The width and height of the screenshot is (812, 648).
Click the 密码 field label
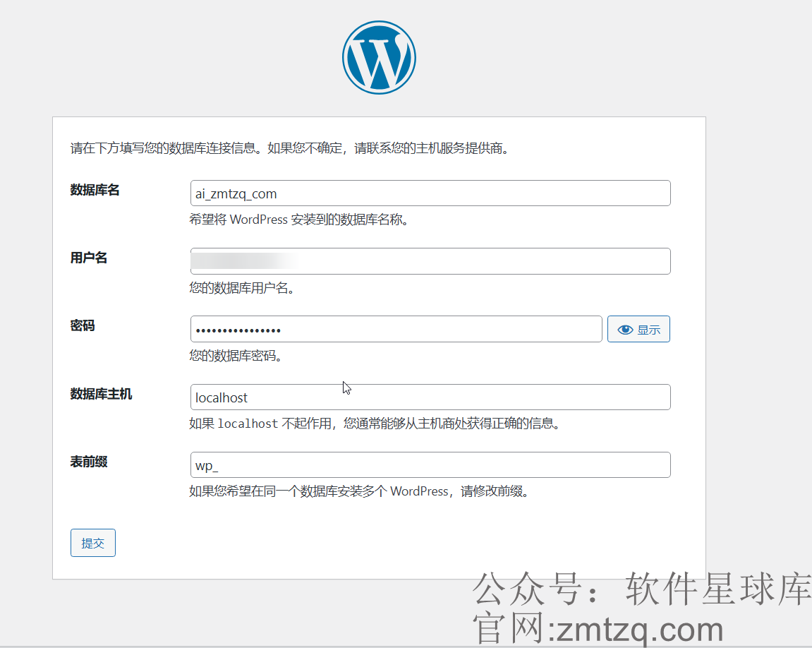click(83, 326)
